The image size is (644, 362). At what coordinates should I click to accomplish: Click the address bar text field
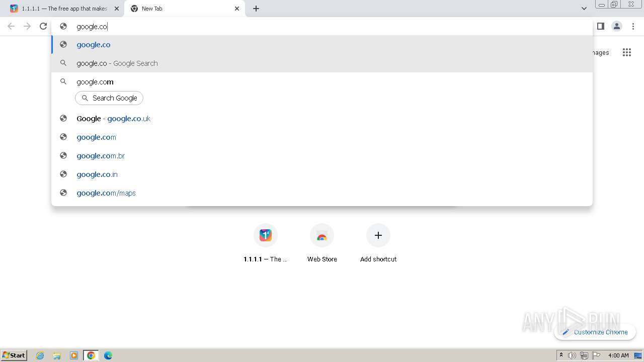pyautogui.click(x=322, y=26)
